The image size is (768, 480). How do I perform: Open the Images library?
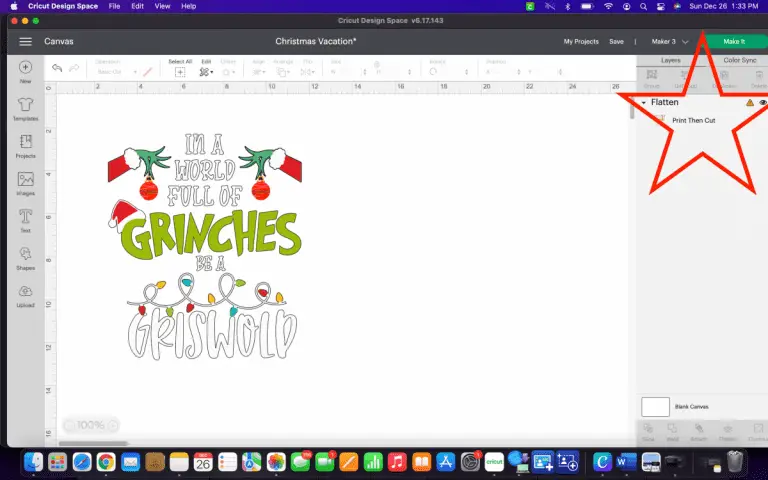(25, 182)
